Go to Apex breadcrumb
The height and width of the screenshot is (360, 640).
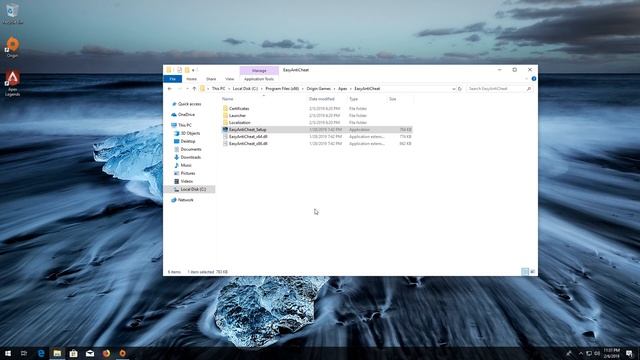(x=342, y=89)
